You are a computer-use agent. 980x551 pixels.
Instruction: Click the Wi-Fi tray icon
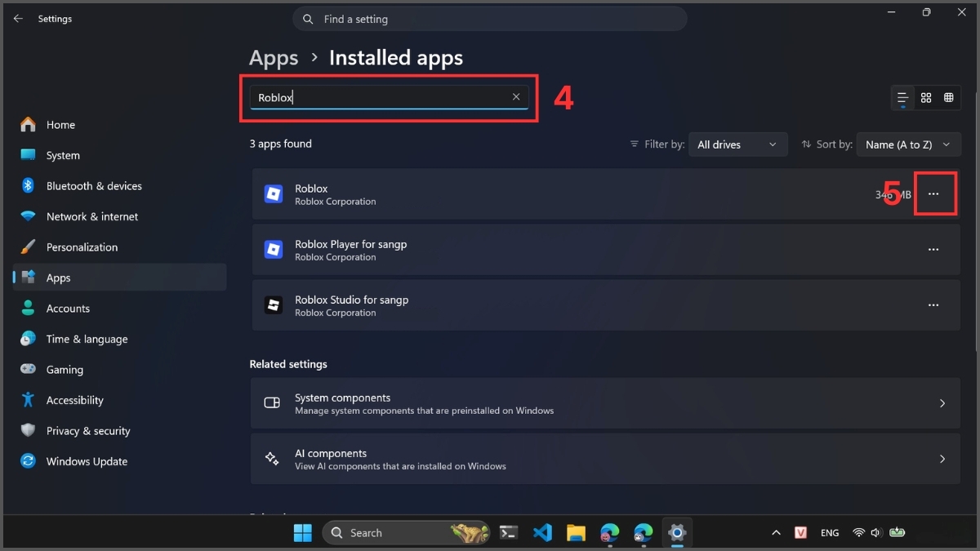coord(858,533)
